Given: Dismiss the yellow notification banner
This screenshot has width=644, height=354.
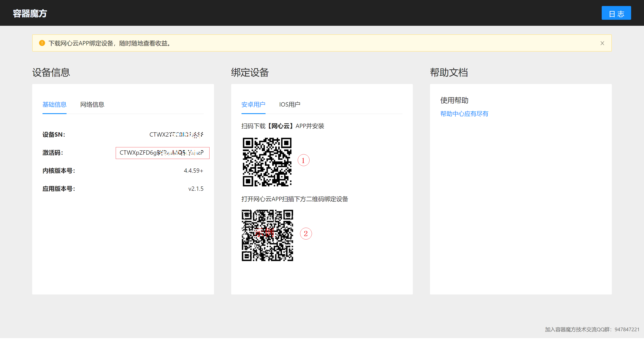Looking at the screenshot, I should [602, 43].
